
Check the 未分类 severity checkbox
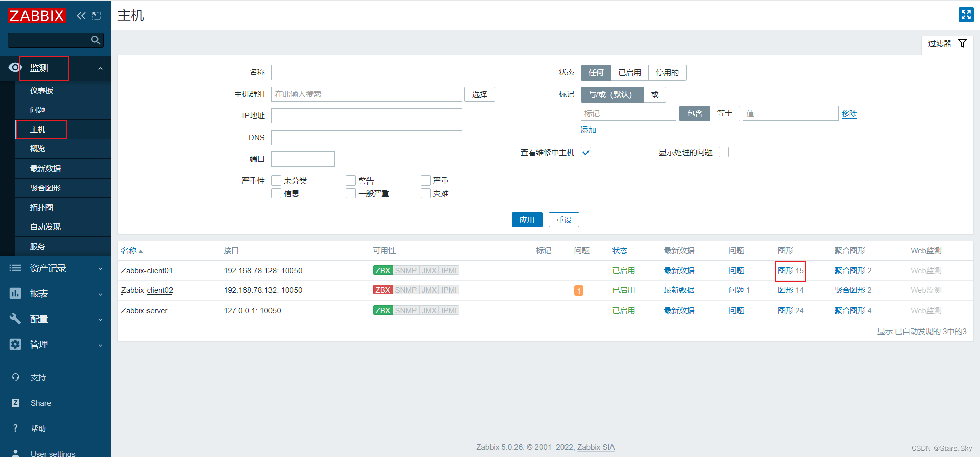point(276,181)
